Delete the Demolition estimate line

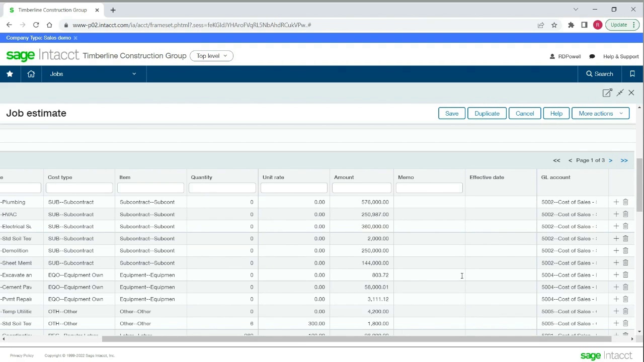tap(625, 250)
